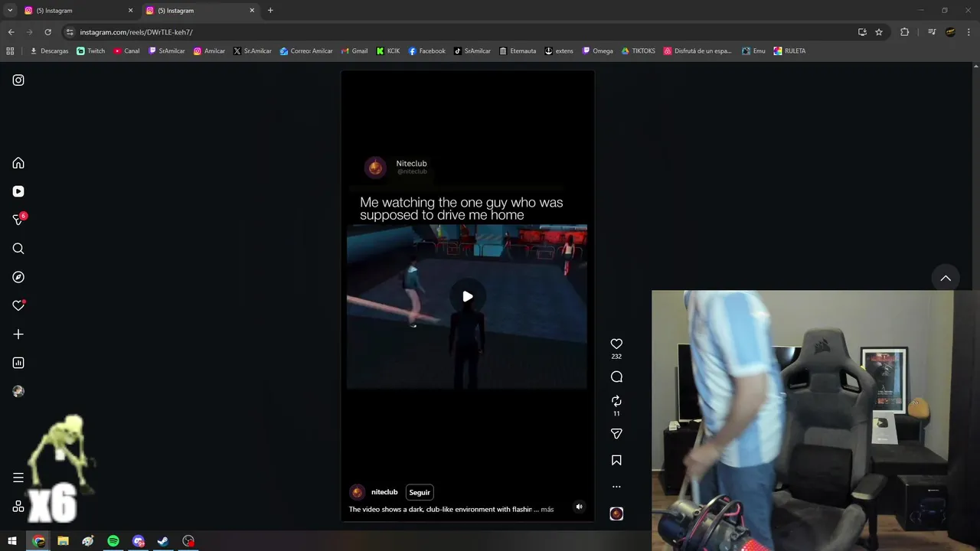Screen dimensions: 980x551
Task: Open hamburger More menu
Action: [18, 478]
